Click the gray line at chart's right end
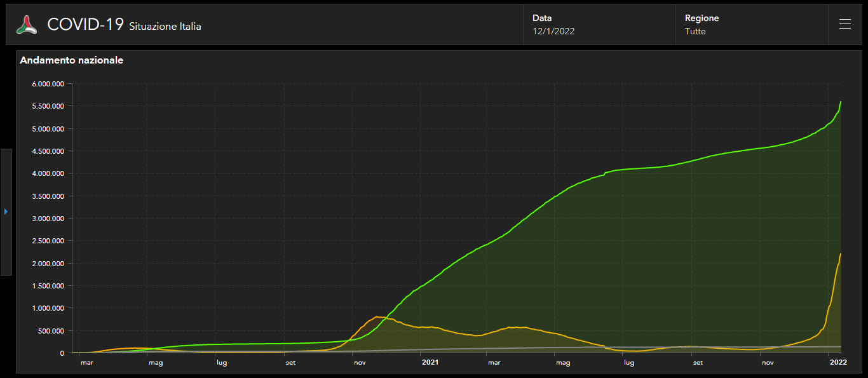This screenshot has height=378, width=868. (840, 347)
